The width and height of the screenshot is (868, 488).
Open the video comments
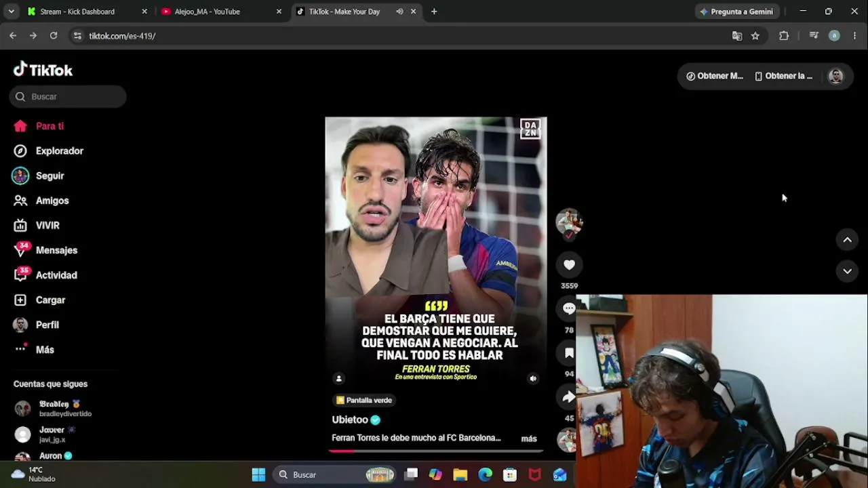coord(569,309)
